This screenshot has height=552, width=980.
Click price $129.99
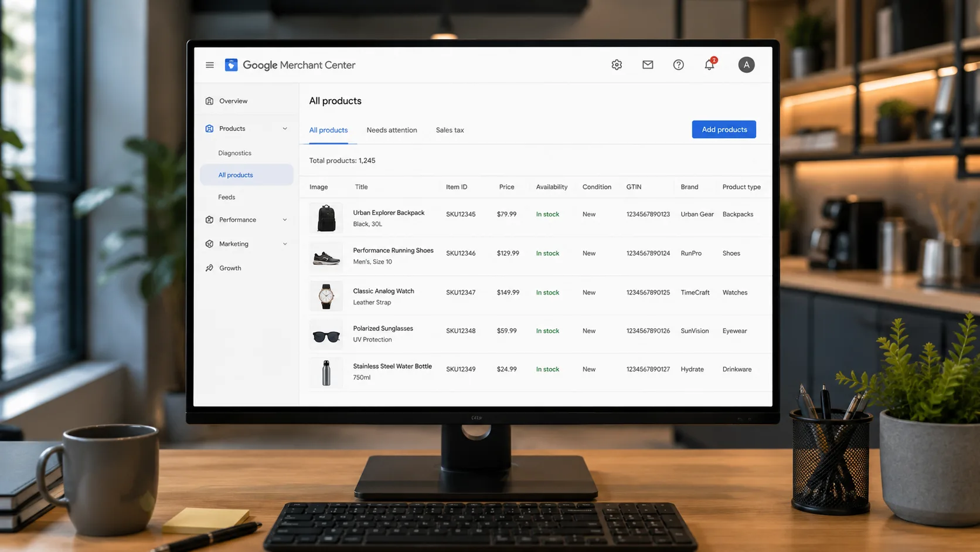point(508,253)
